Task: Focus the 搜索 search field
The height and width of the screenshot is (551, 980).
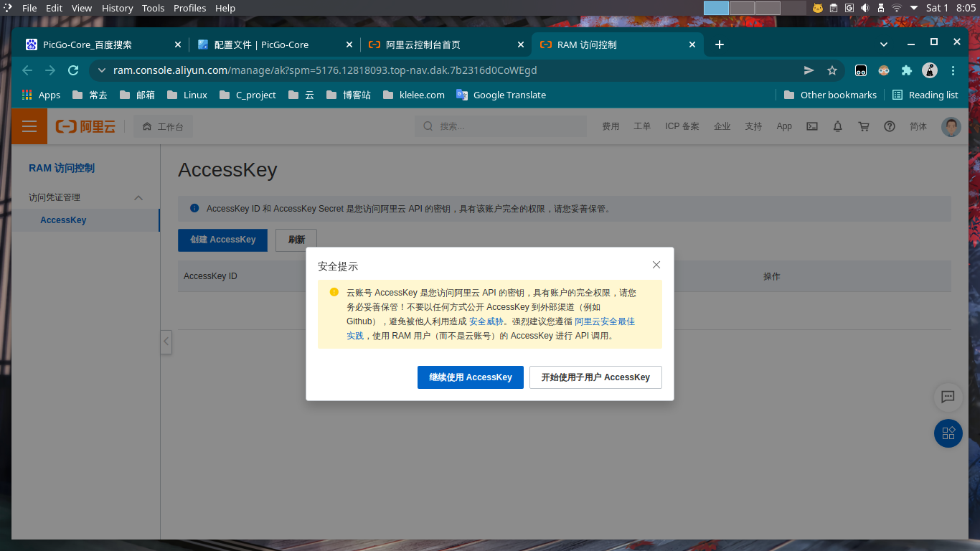Action: click(x=501, y=126)
